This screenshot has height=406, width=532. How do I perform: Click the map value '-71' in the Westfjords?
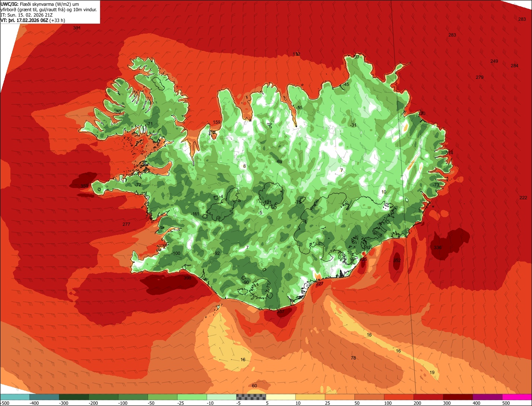click(x=150, y=124)
